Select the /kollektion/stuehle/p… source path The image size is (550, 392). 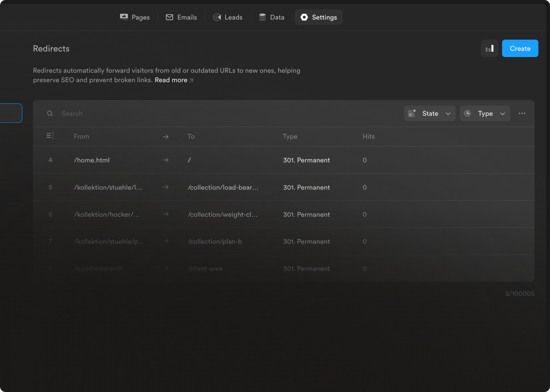point(109,241)
